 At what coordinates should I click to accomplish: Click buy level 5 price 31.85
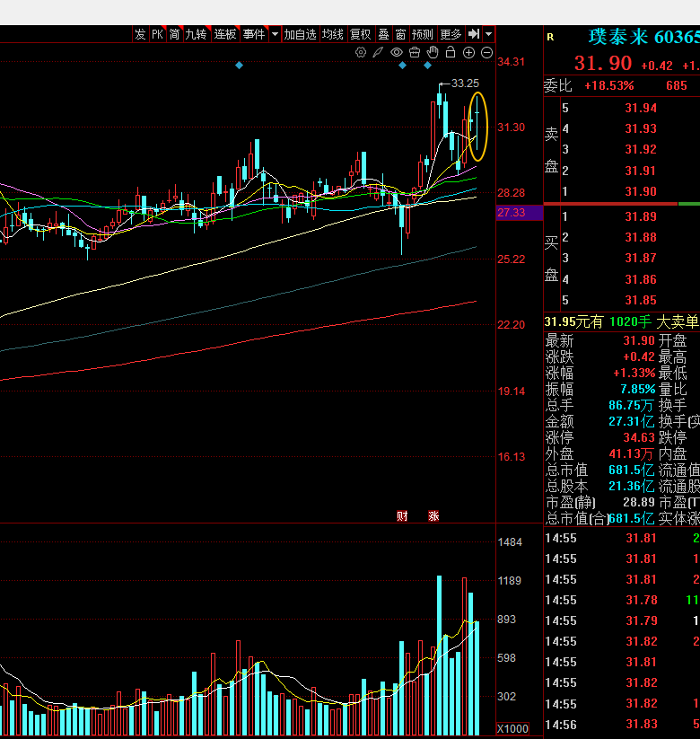coord(641,300)
